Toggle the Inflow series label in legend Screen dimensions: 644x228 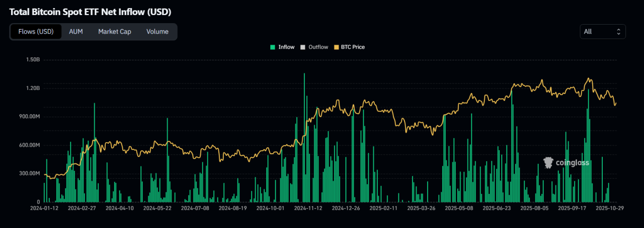(286, 47)
